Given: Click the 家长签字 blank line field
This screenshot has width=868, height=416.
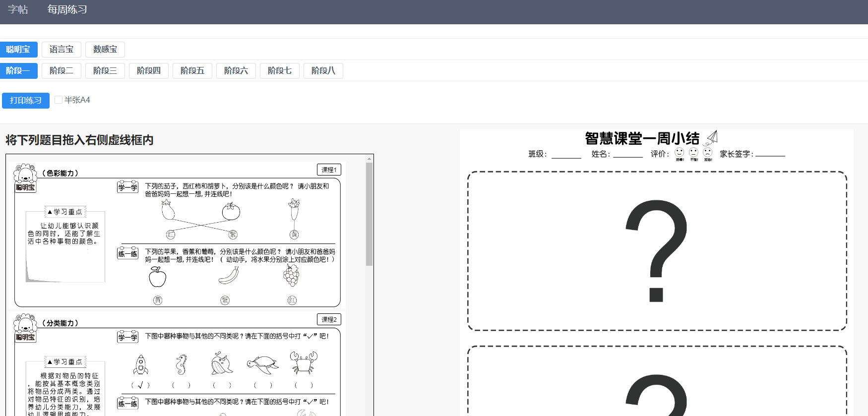Looking at the screenshot, I should tap(770, 155).
